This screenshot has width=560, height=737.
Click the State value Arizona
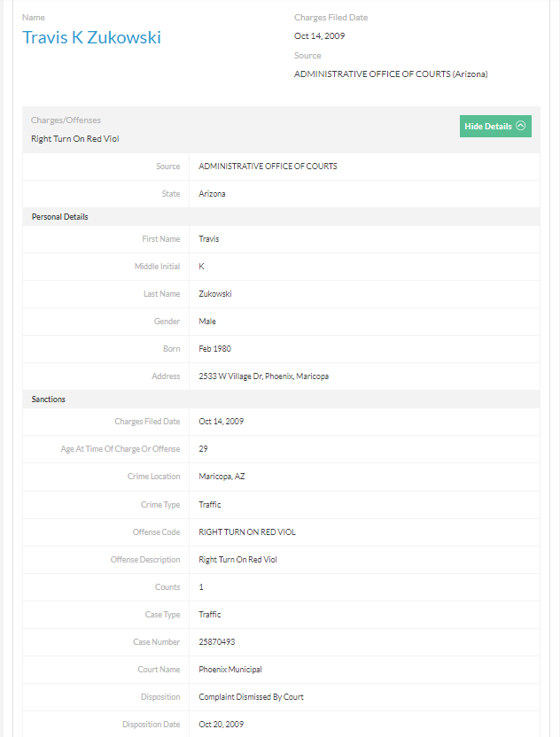(213, 193)
